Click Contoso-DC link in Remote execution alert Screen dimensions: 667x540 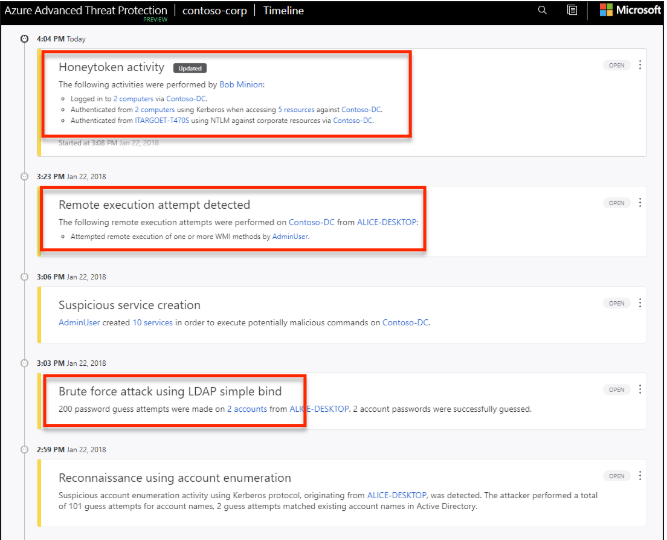click(311, 222)
